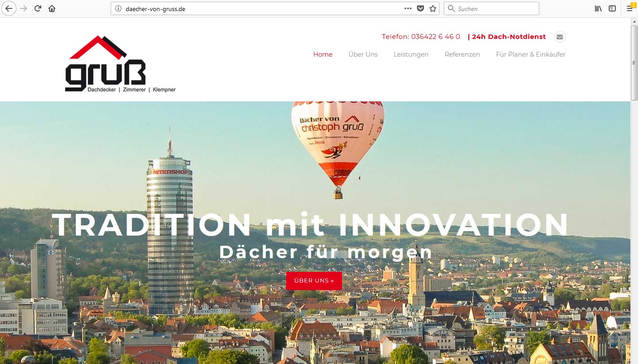Click the vertical page scrollbar

(634, 190)
